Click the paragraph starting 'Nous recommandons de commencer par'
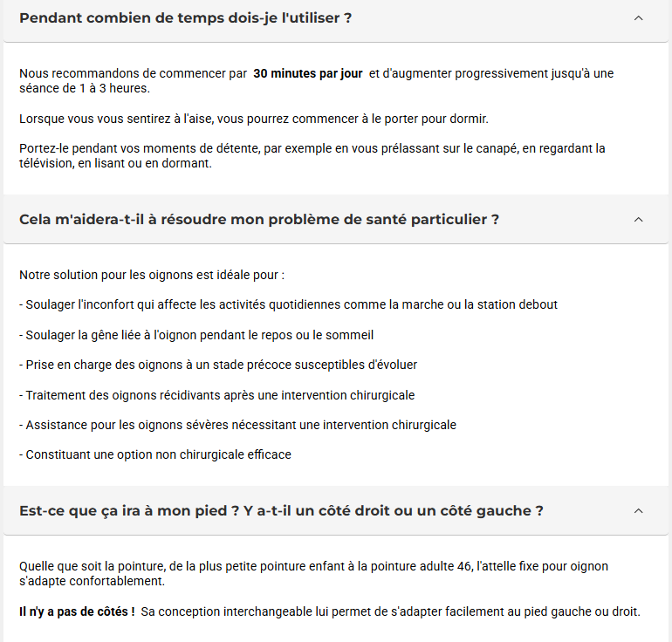The height and width of the screenshot is (642, 672). 316,80
